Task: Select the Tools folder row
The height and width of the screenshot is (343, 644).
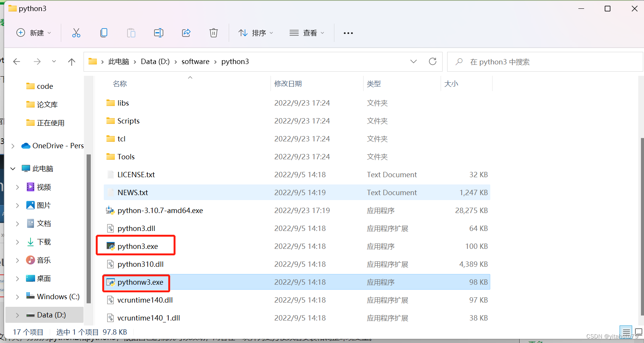Action: [x=297, y=157]
